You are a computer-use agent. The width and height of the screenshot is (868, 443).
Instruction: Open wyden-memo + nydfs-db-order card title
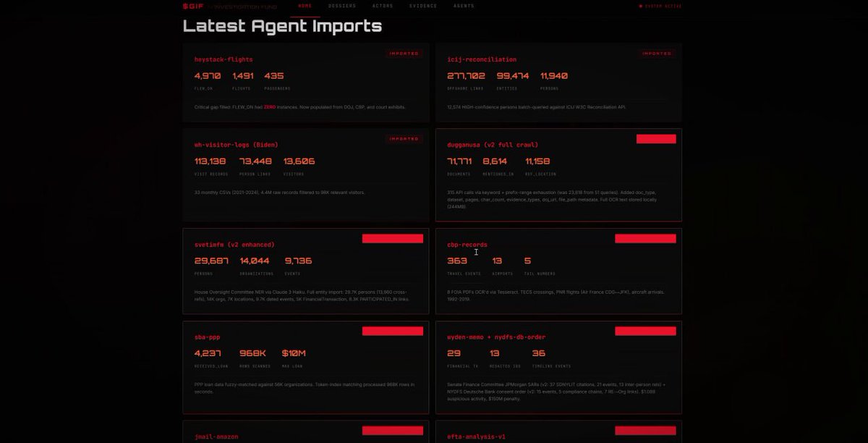pyautogui.click(x=496, y=337)
